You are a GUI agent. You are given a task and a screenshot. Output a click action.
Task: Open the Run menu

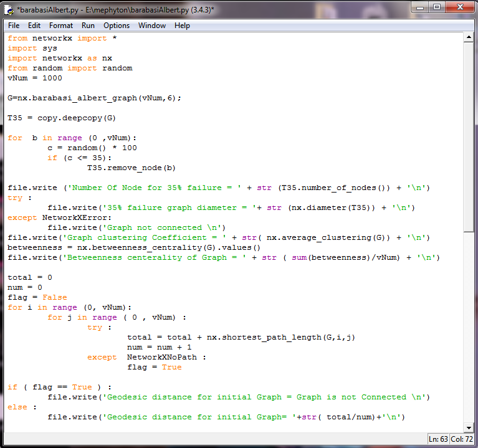pyautogui.click(x=88, y=26)
